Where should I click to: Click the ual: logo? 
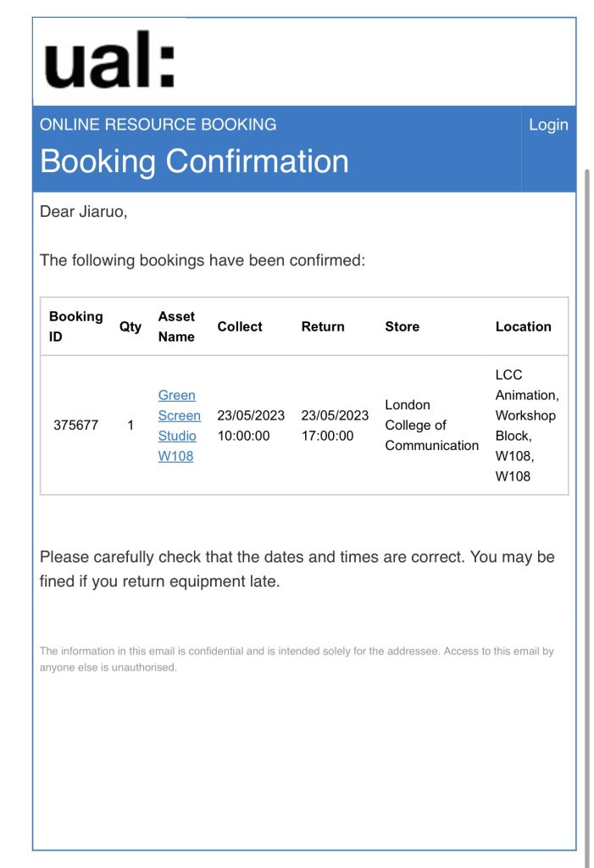[109, 60]
